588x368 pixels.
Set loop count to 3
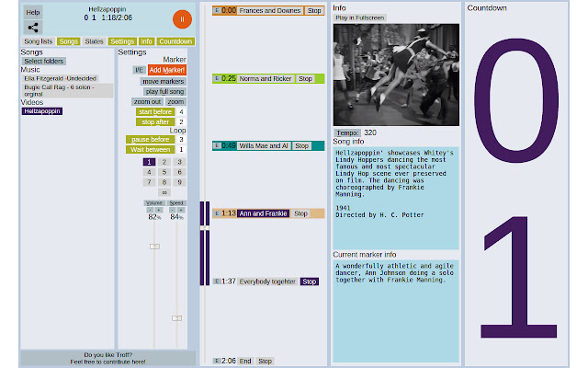(x=180, y=162)
